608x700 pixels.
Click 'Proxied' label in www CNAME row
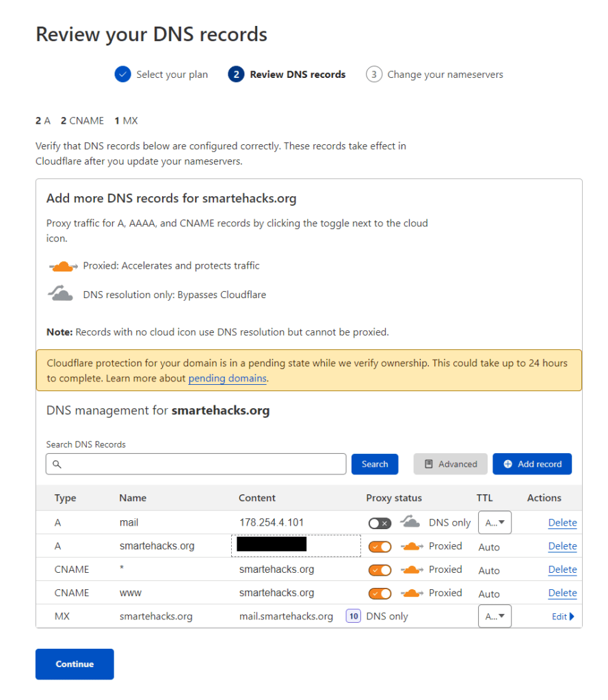click(445, 593)
